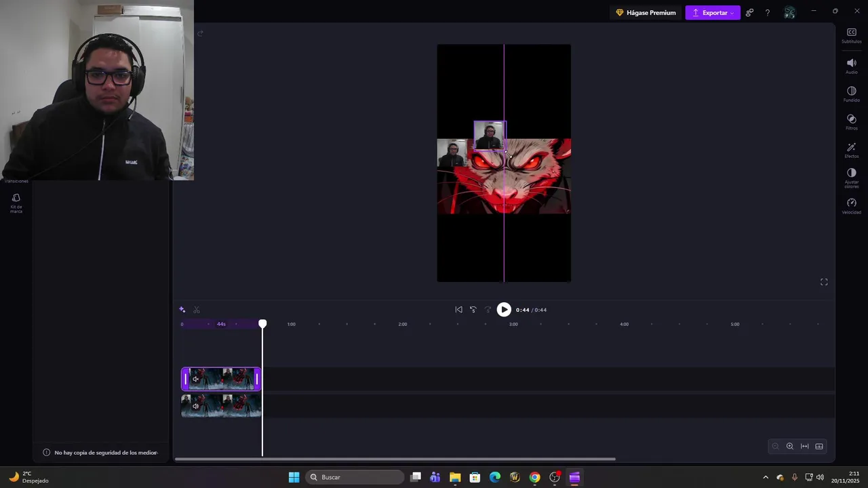Open the Subtítulos panel

pos(852,36)
